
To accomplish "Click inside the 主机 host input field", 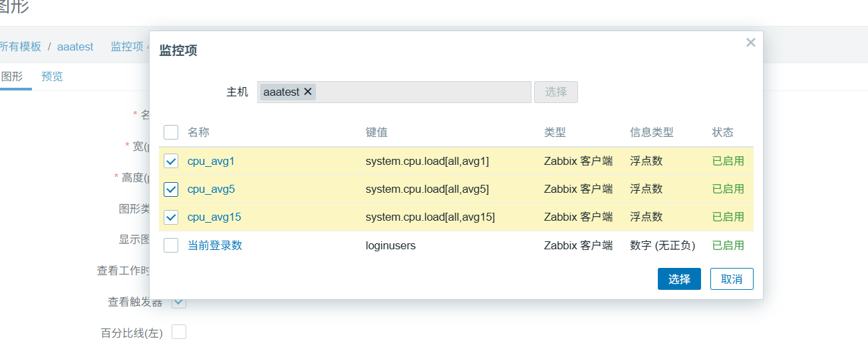I will (422, 92).
